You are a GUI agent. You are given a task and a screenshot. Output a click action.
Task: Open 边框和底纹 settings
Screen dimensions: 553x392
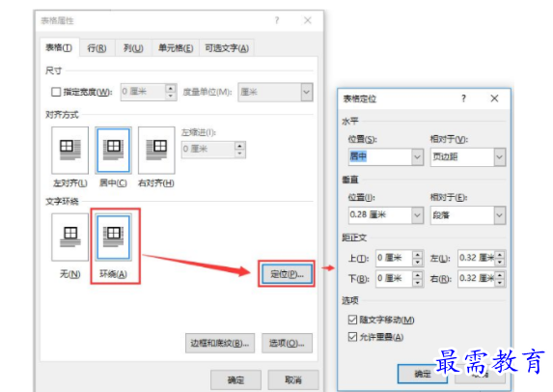[x=220, y=343]
